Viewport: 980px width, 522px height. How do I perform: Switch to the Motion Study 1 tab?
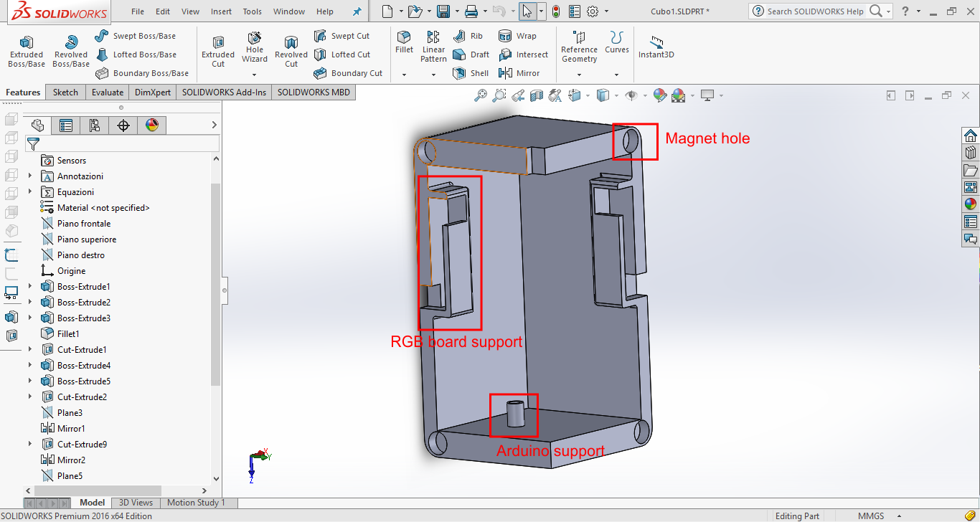pos(196,503)
